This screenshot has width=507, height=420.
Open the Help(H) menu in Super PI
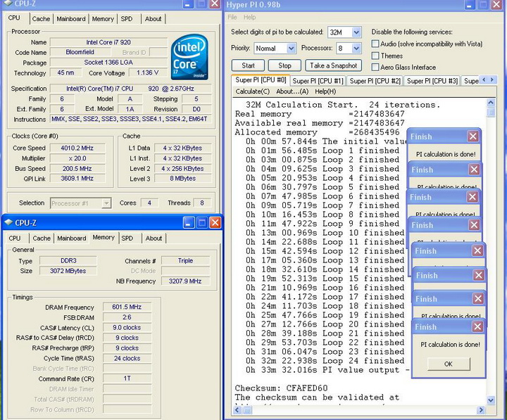tap(325, 91)
